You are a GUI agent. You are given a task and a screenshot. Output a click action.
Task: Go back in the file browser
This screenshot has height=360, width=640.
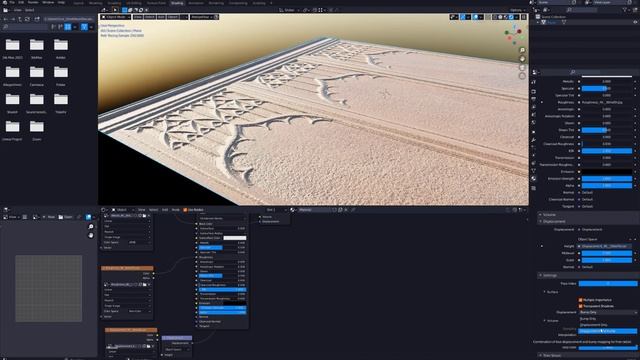coord(5,19)
